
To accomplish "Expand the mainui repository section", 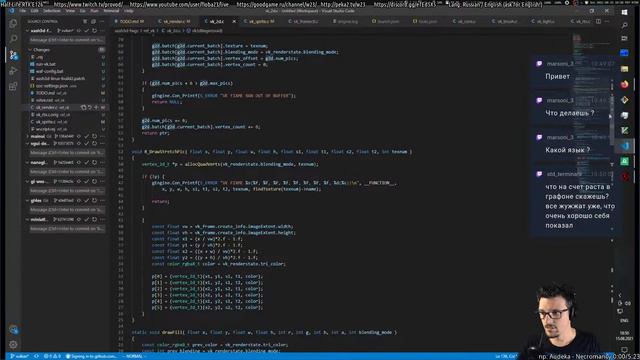I will coord(27,136).
